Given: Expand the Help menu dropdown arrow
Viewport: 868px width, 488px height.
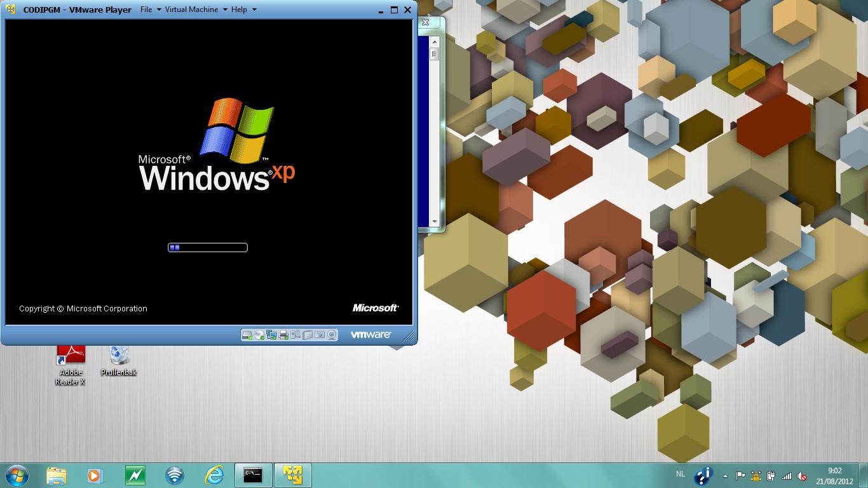Looking at the screenshot, I should coord(254,10).
